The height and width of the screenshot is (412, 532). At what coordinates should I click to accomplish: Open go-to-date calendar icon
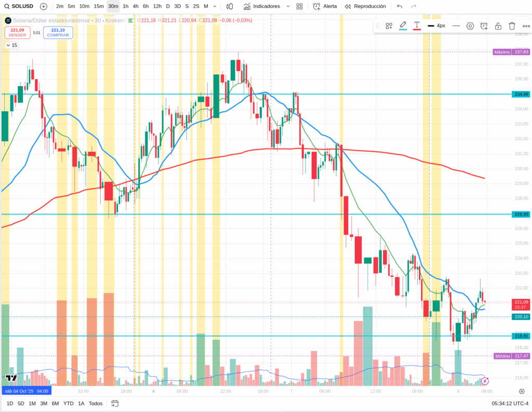[x=115, y=403]
